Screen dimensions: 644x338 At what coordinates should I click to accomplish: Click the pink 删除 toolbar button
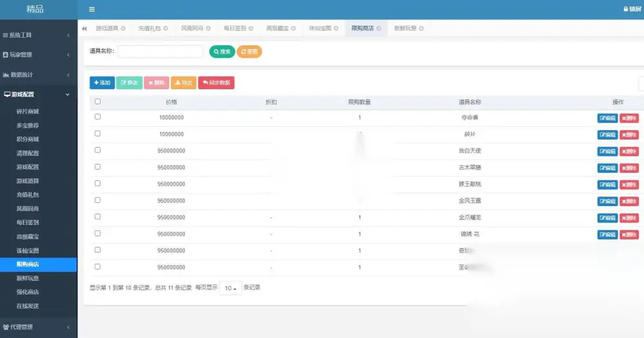click(x=156, y=82)
